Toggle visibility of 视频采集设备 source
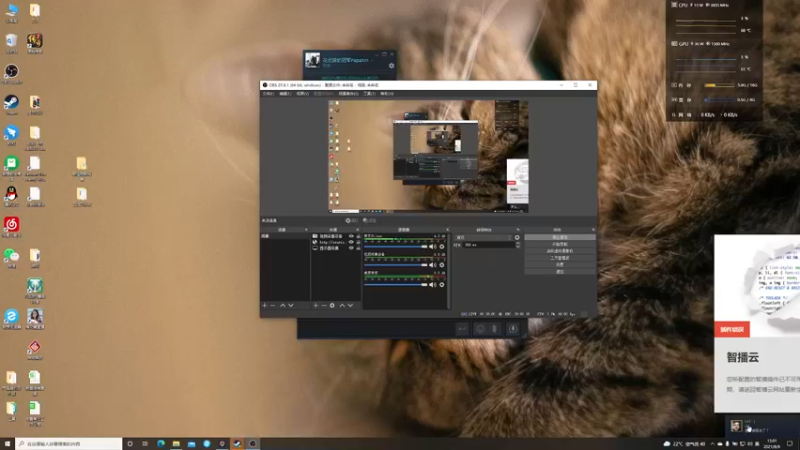Image resolution: width=800 pixels, height=450 pixels. (x=352, y=236)
